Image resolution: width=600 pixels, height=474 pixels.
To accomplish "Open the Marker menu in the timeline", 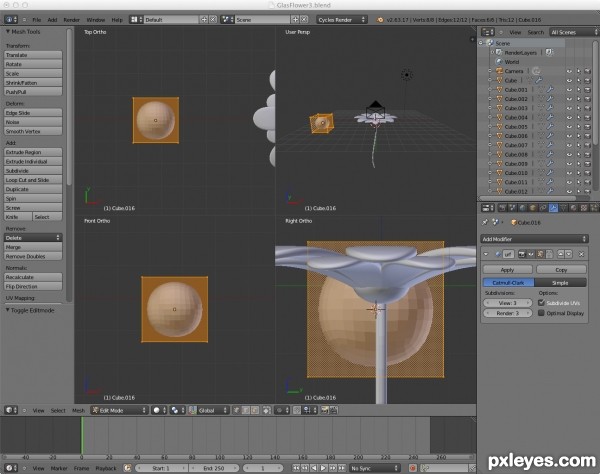I will 59,468.
